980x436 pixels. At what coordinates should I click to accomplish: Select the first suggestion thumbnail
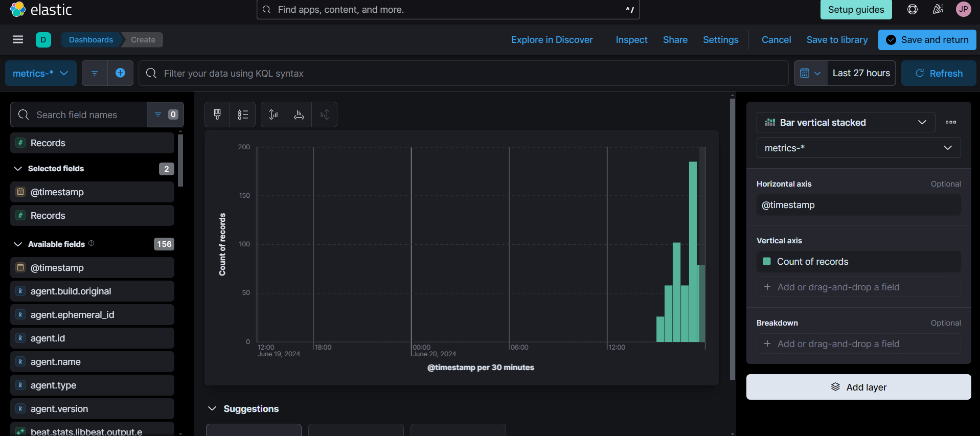click(254, 430)
